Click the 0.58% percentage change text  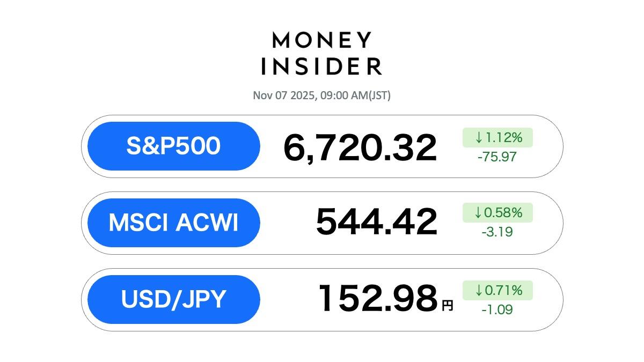coord(503,213)
